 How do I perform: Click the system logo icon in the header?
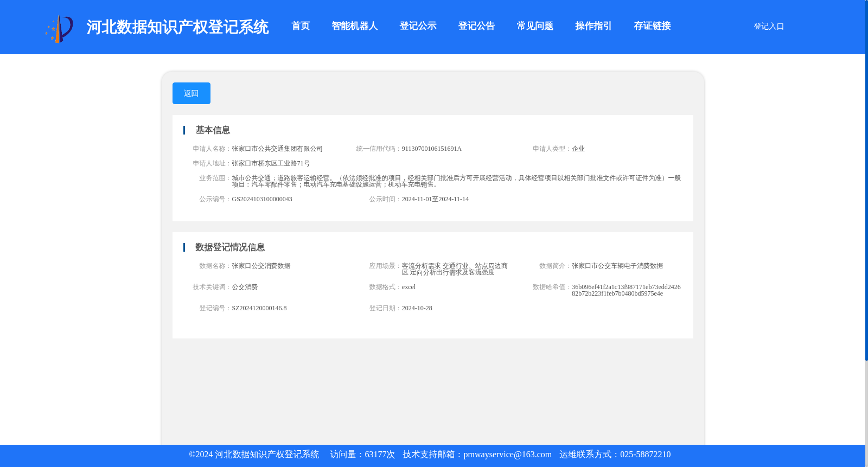(x=59, y=29)
